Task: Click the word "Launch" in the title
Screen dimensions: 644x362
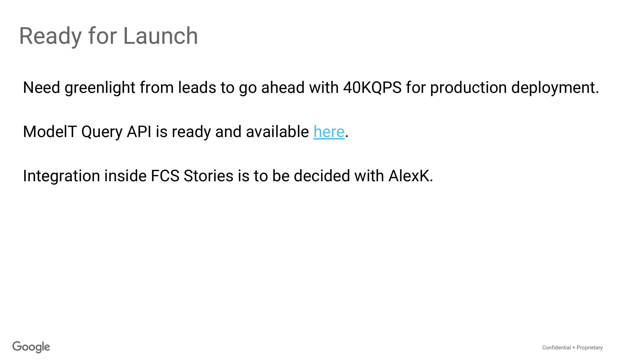Action: tap(161, 36)
